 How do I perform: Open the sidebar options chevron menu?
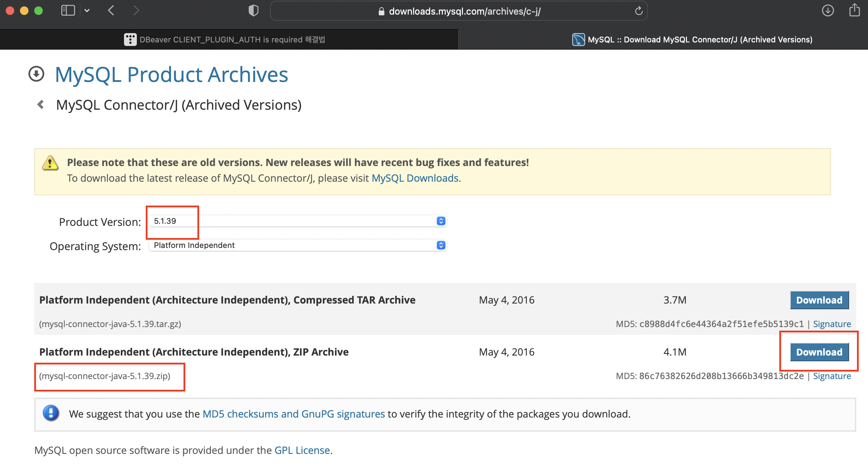click(87, 11)
